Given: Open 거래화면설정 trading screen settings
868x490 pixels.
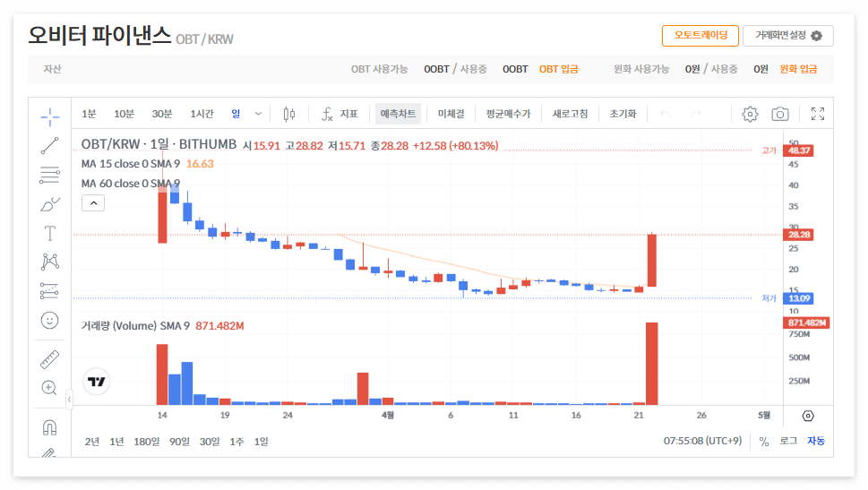Looking at the screenshot, I should click(788, 36).
